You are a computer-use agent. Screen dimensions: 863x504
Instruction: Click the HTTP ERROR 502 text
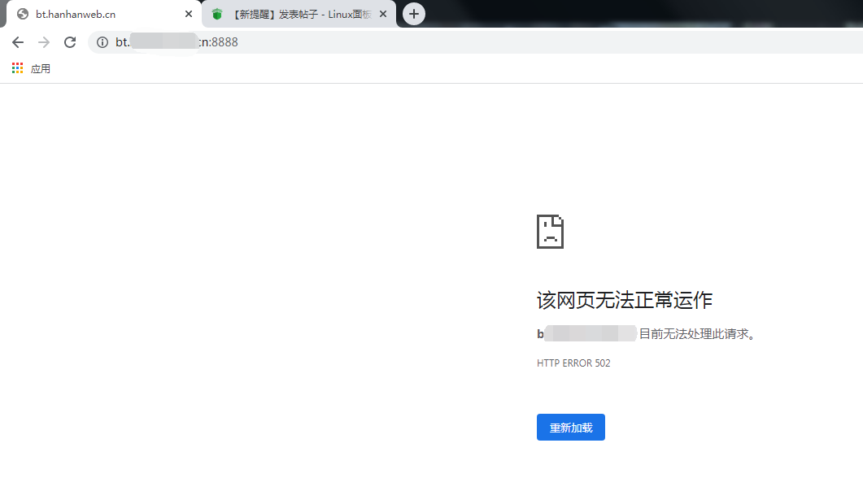(573, 363)
